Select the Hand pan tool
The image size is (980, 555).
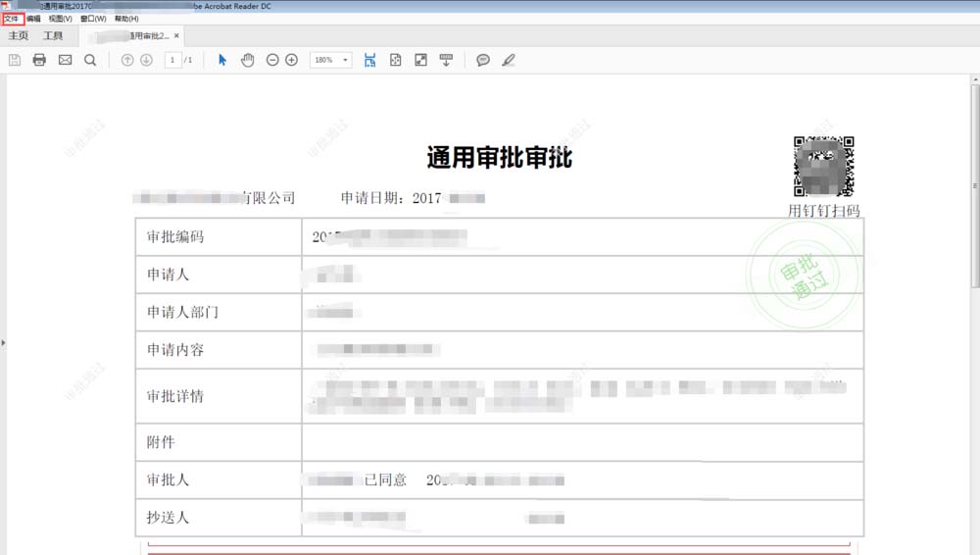(248, 60)
